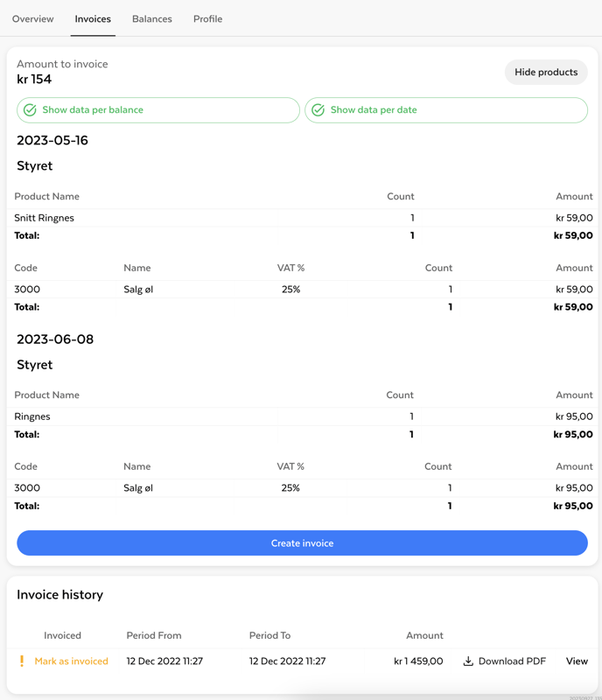The height and width of the screenshot is (700, 602).
Task: Click the checkmark icon on Show data per balance
Action: coord(31,110)
